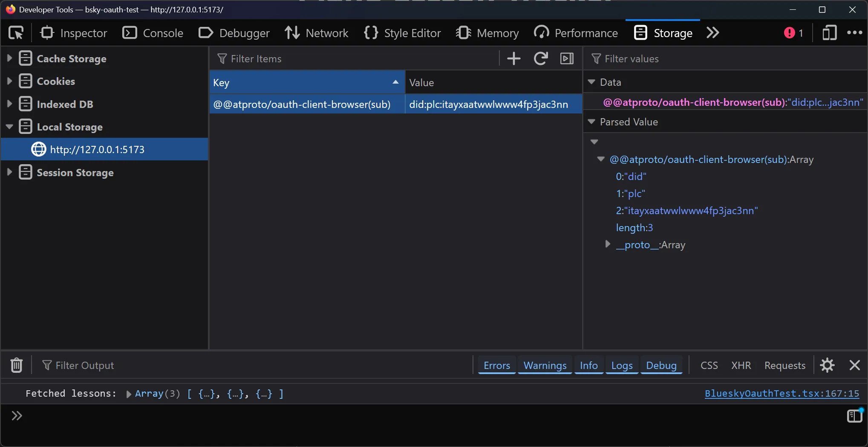Disable the Debug log filter
Screen dimensions: 868x447
click(661, 365)
